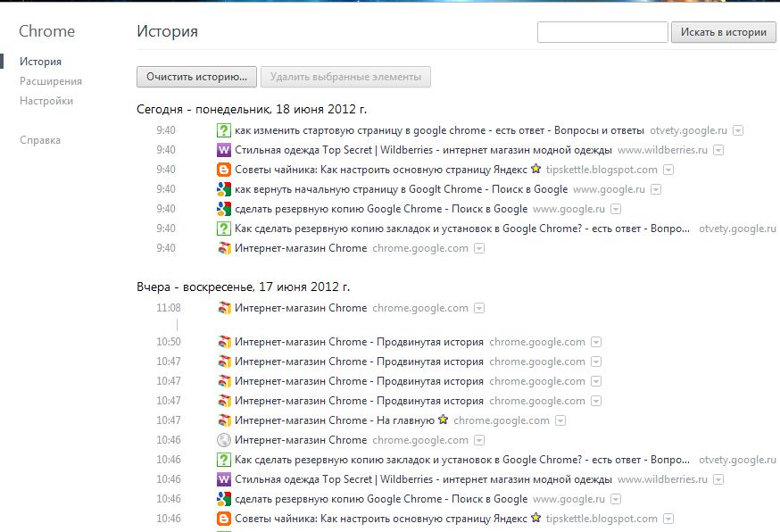Viewport: 780px width, 532px height.
Task: Click Chrome Web Store favicon at 9:40
Action: click(224, 248)
